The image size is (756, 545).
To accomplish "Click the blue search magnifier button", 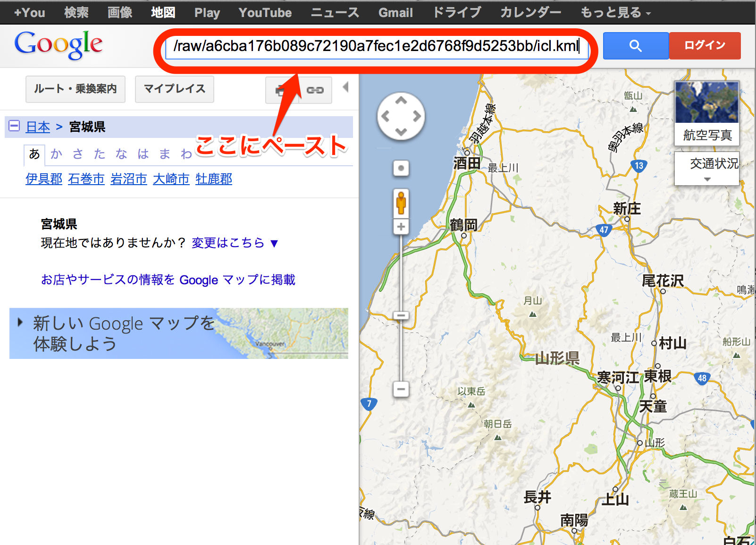I will coord(636,46).
